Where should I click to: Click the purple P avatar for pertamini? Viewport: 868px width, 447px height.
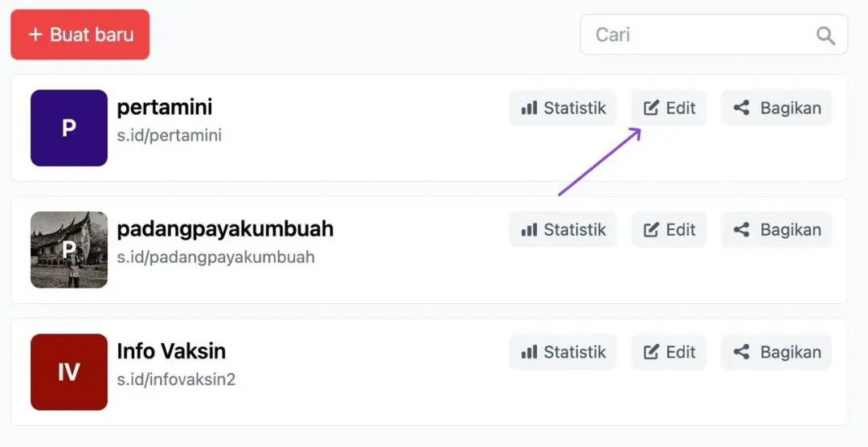pyautogui.click(x=69, y=128)
